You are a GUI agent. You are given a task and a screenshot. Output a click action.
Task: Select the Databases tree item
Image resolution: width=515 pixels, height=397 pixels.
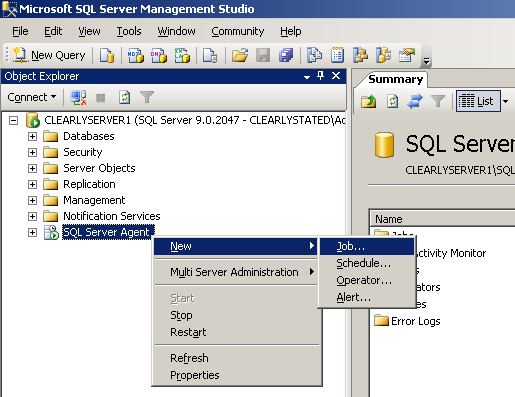click(x=89, y=136)
